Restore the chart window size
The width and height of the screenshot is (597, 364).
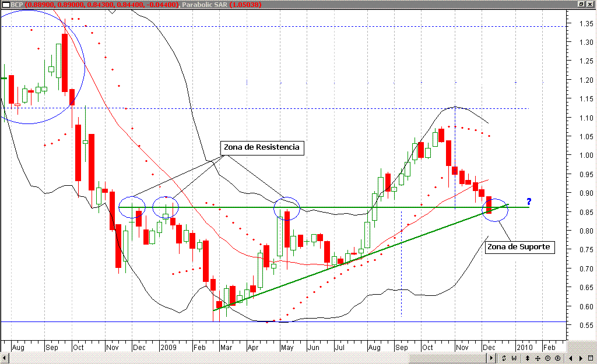[581, 4]
